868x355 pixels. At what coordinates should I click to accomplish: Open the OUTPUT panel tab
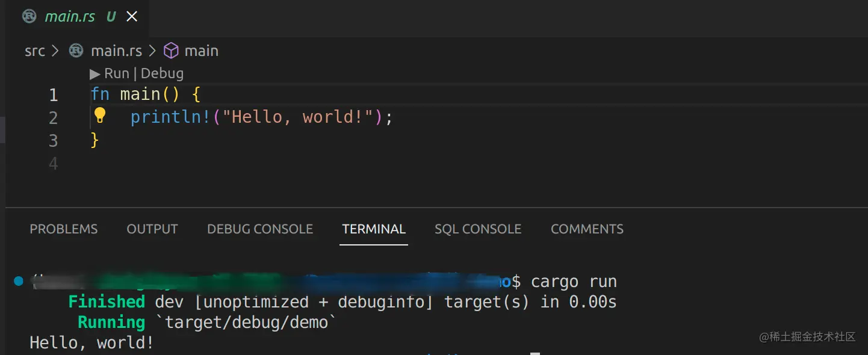[x=152, y=229]
